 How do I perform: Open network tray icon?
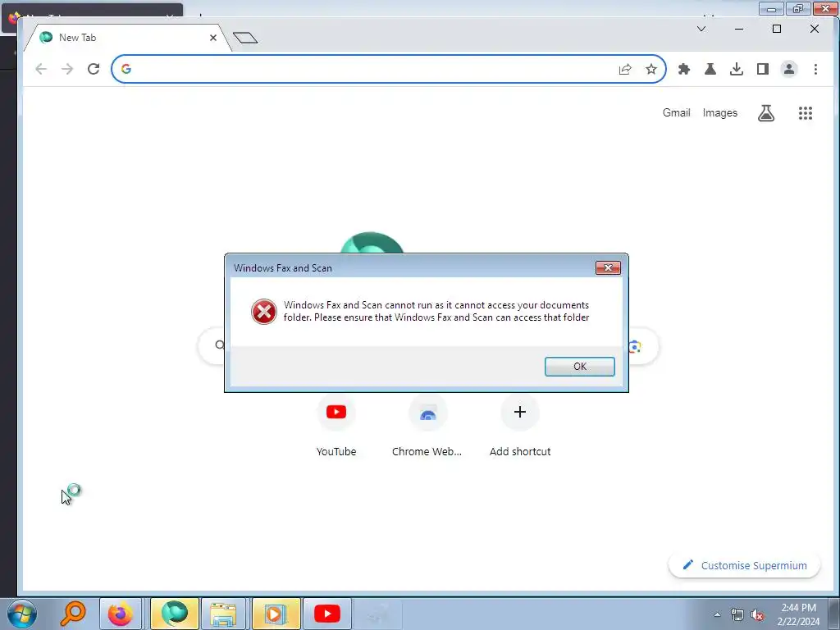[x=737, y=614]
